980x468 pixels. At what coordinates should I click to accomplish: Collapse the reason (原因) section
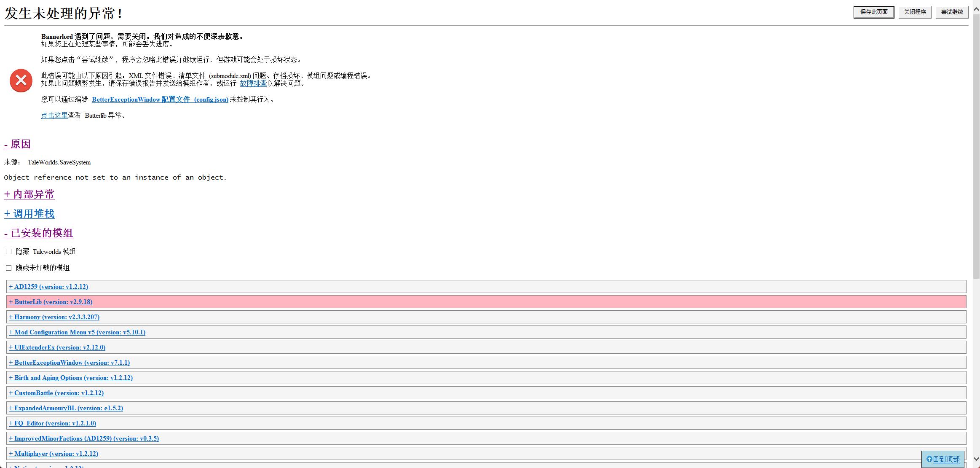pos(18,144)
